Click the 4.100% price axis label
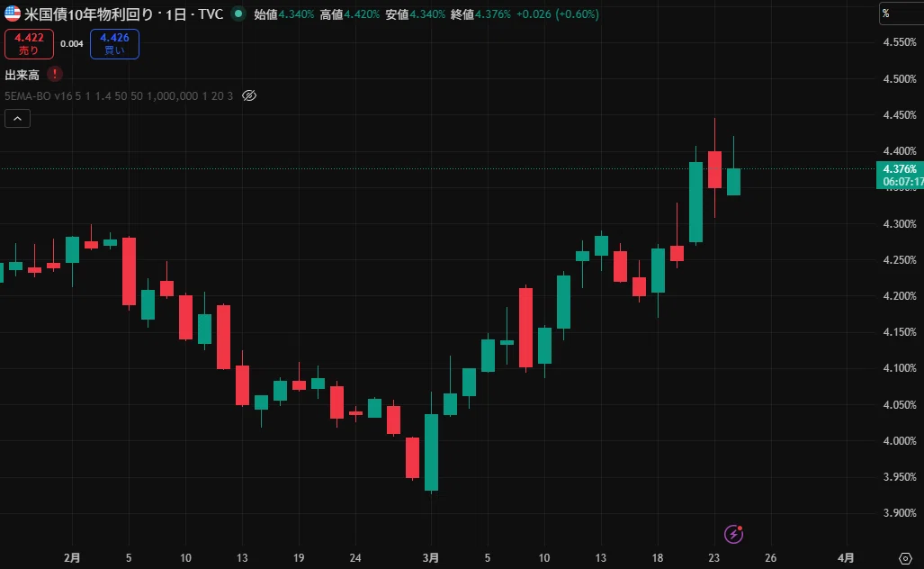 pyautogui.click(x=900, y=368)
